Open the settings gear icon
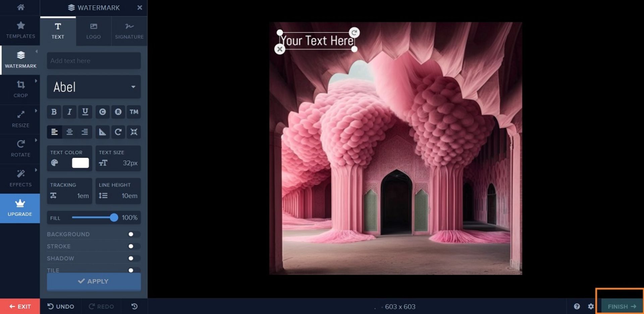Screen dimensions: 644x314 [x=591, y=306]
